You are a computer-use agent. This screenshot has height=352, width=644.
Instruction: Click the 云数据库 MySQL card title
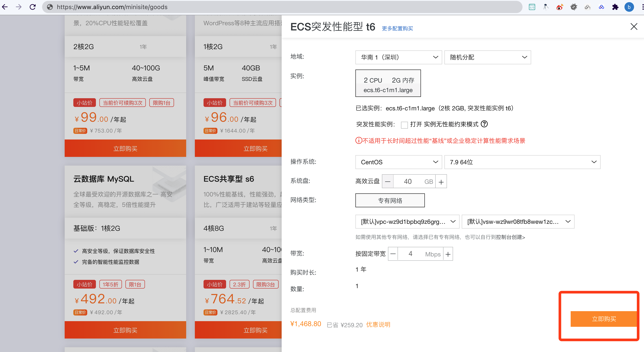tap(103, 179)
